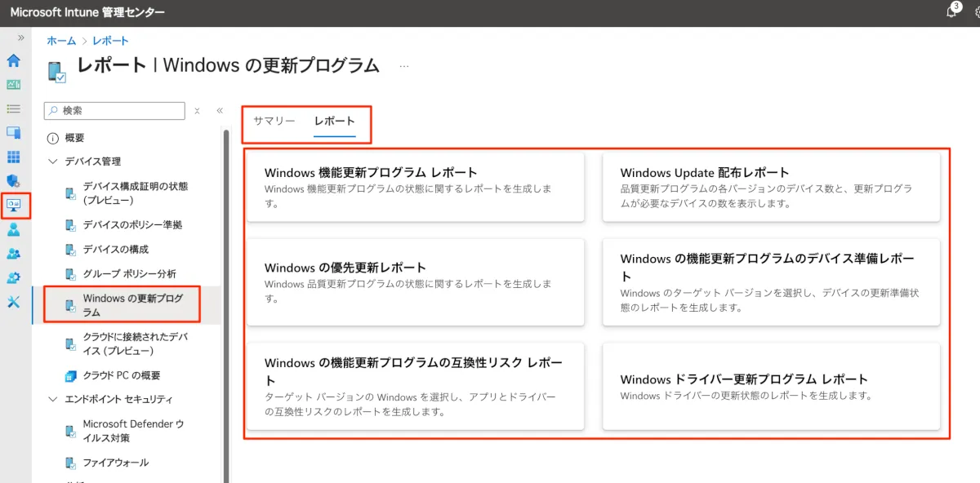Click Microsoft Intune 管理センター header title

pos(87,12)
